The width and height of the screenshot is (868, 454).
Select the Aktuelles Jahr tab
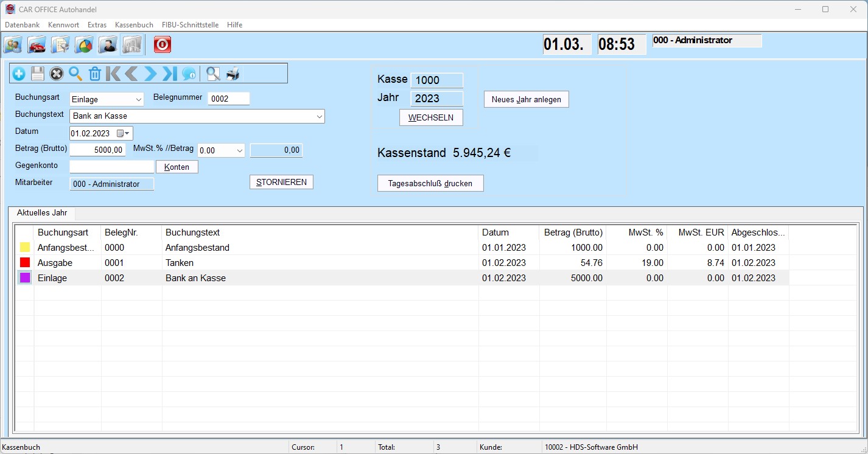[x=42, y=213]
